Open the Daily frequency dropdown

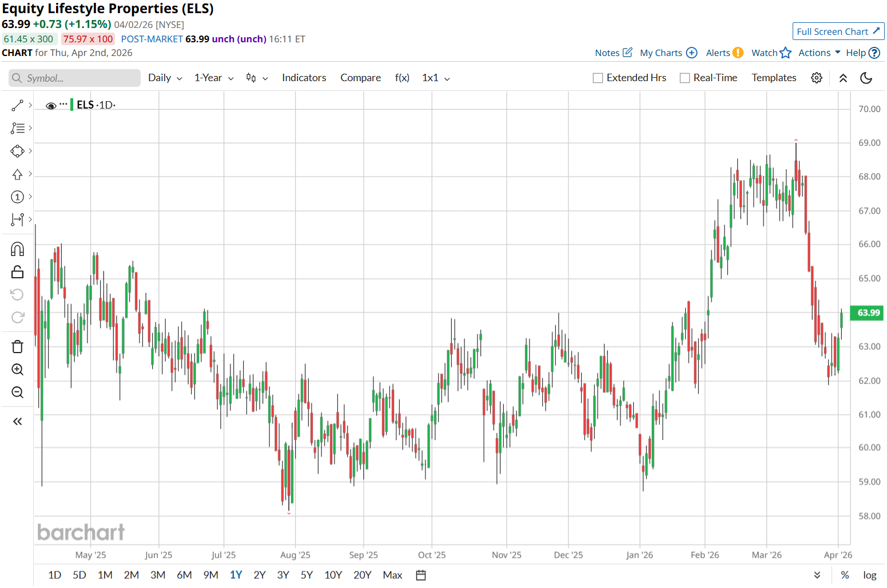[165, 78]
